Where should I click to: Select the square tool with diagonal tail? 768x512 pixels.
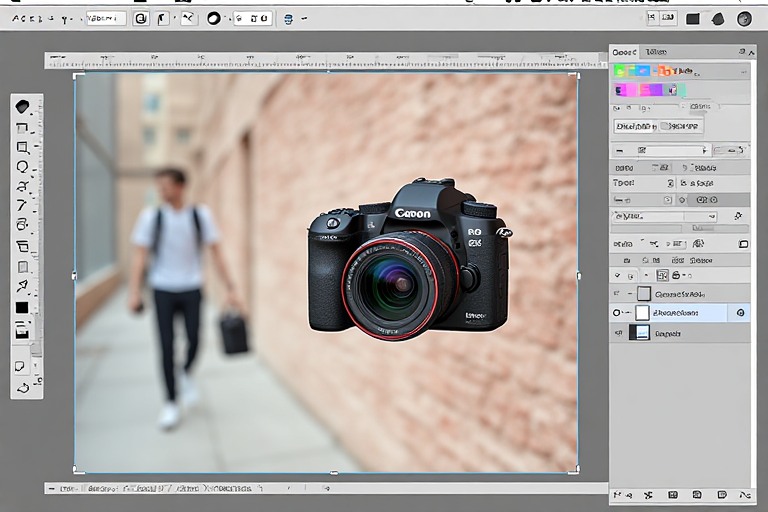(22, 147)
